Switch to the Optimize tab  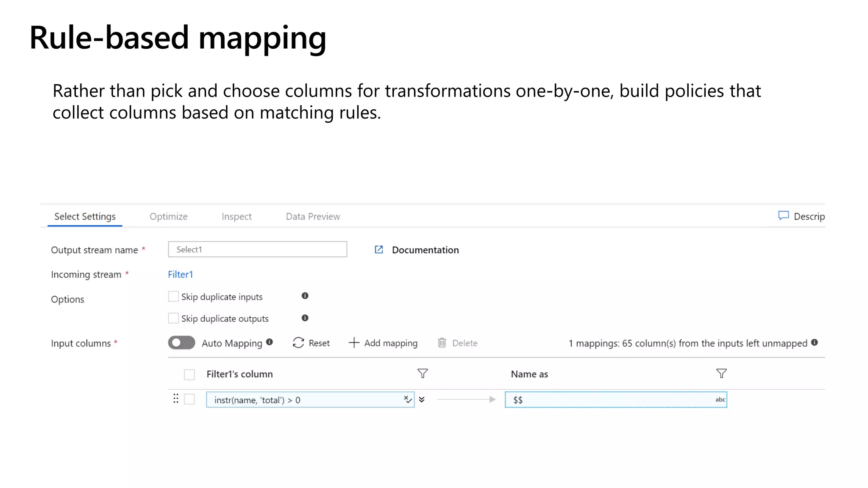tap(168, 216)
